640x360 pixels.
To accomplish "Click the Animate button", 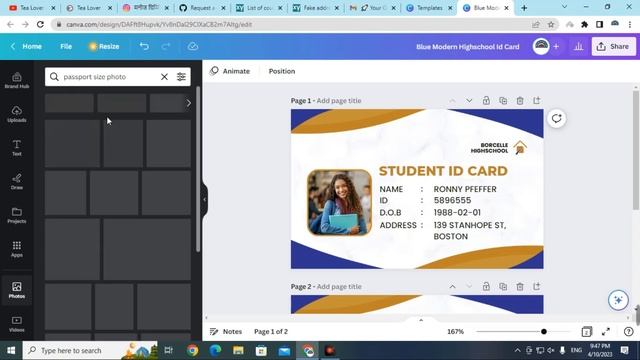I will [x=230, y=71].
